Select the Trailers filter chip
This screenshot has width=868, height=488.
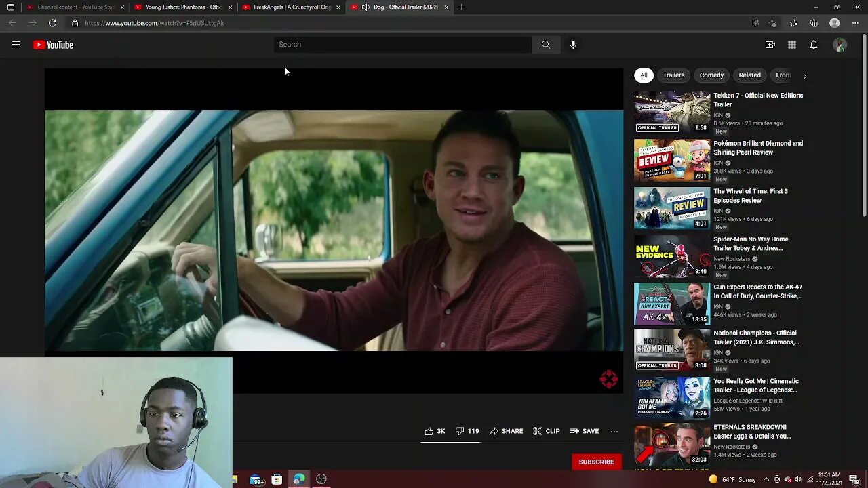pos(673,75)
